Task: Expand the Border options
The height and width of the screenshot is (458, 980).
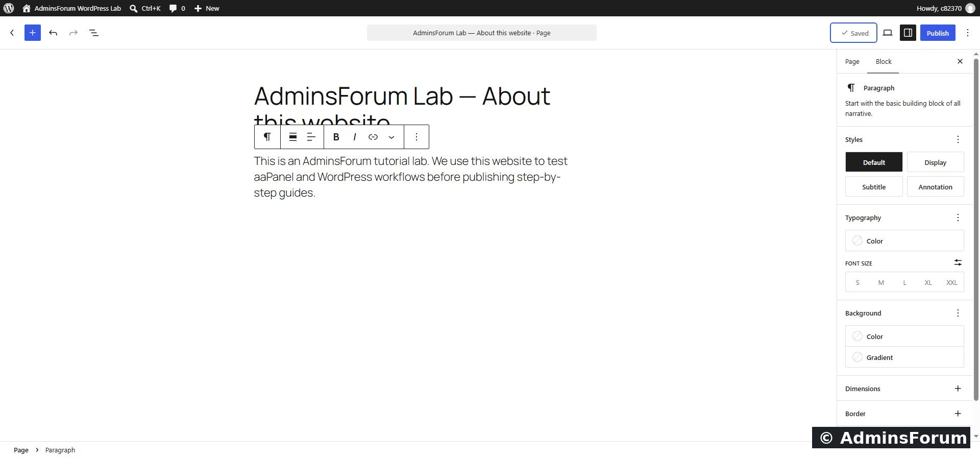Action: [x=958, y=414]
